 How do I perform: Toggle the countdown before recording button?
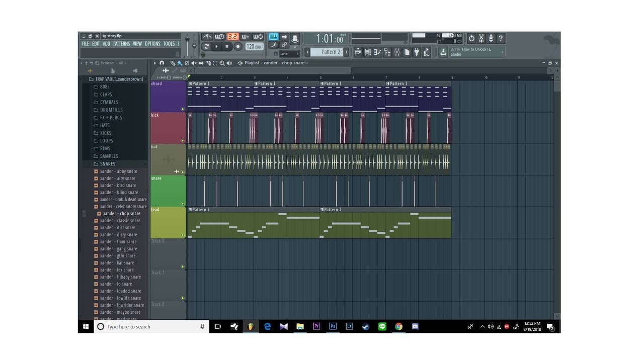232,37
